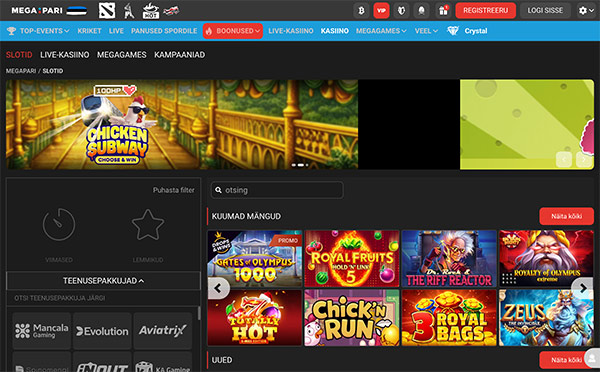Click the Logi sisse button
Viewport: 600px width, 372px height.
tap(545, 11)
